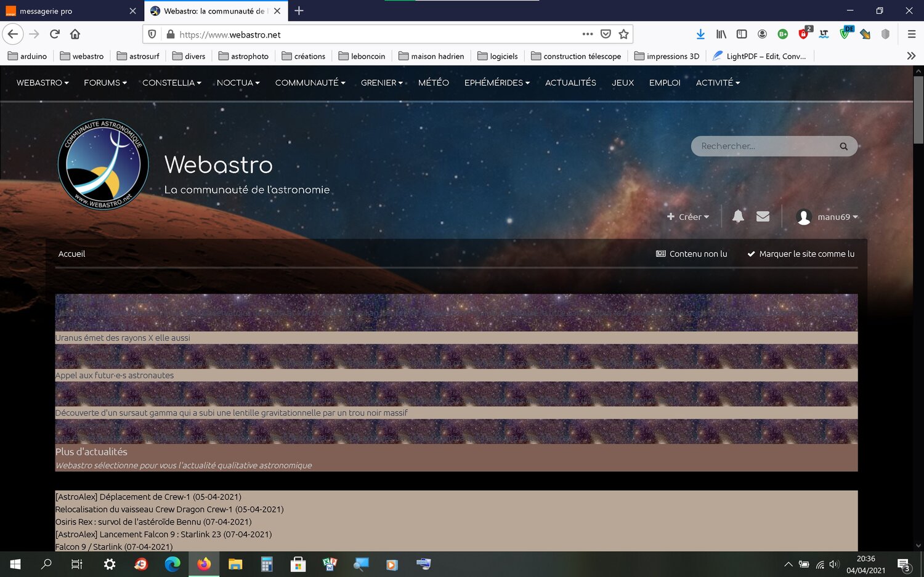
Task: Open the Firefox home page icon
Action: coord(75,34)
